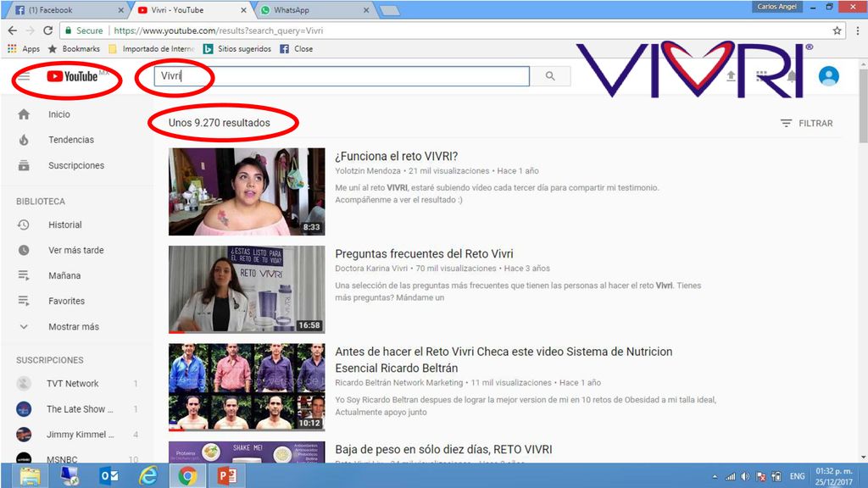This screenshot has width=868, height=488.
Task: Click the browser address bar URL
Action: 219,30
